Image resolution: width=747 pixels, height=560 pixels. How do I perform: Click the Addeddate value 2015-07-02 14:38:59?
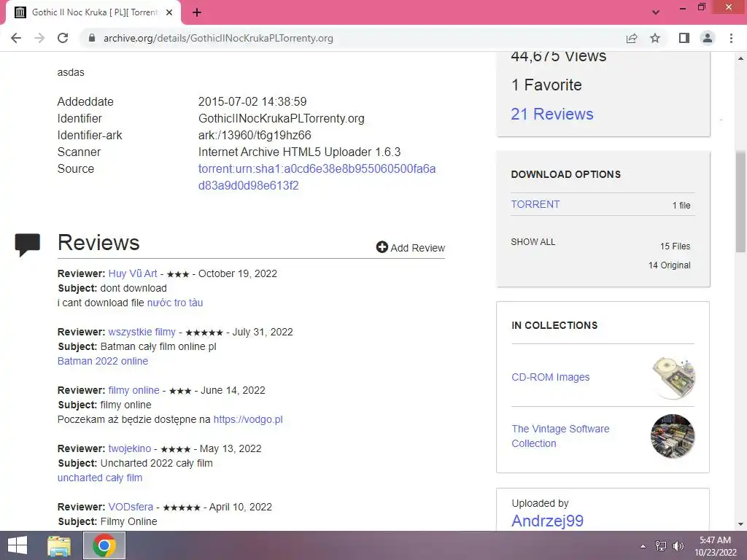tap(252, 101)
